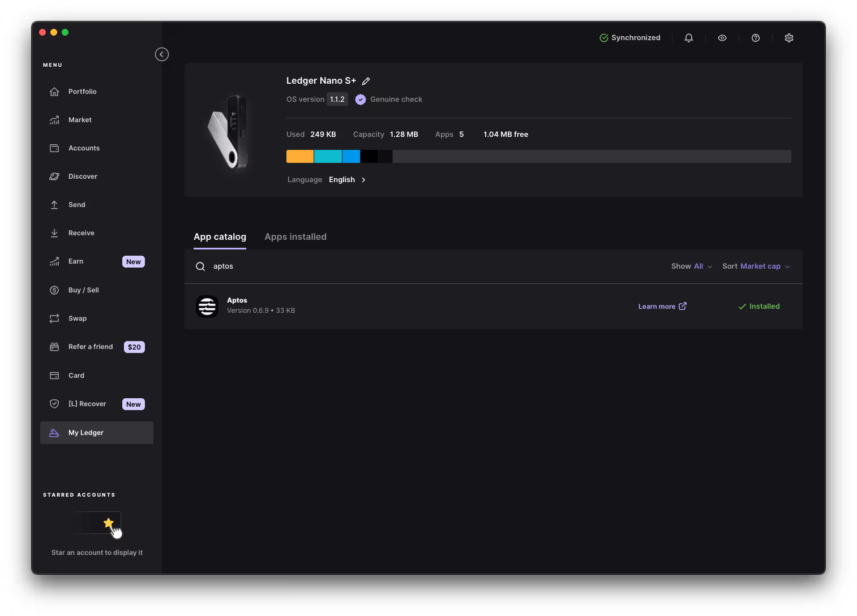Image resolution: width=857 pixels, height=616 pixels.
Task: Click the Star an account to display it text
Action: [97, 553]
